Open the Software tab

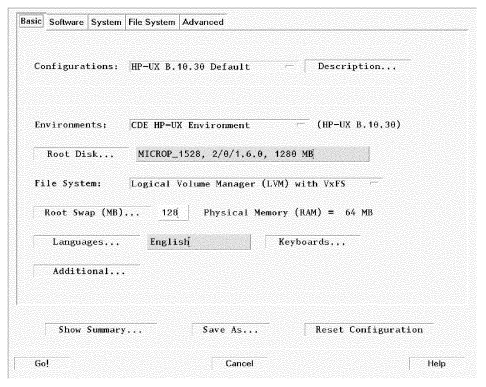[66, 22]
